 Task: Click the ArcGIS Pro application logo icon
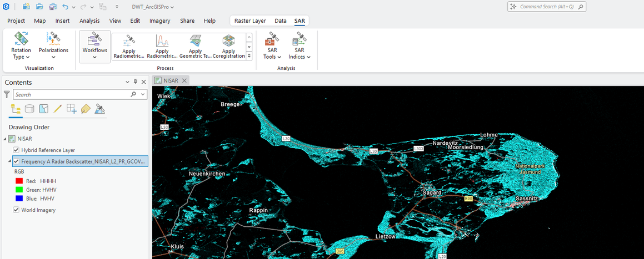point(6,7)
